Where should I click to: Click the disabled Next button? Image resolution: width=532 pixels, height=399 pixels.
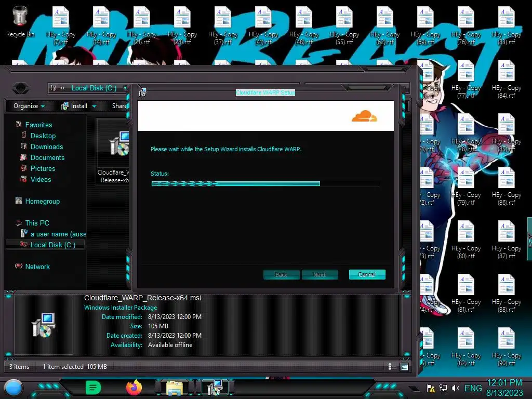[x=320, y=274]
